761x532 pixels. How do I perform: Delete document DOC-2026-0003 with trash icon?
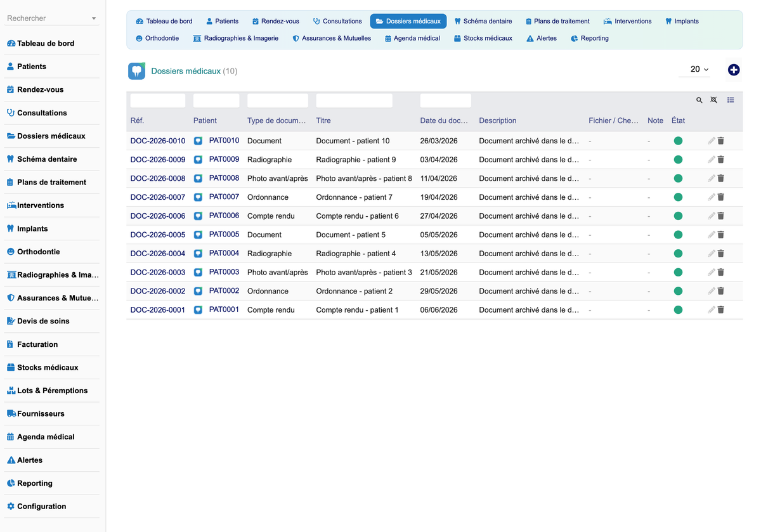(721, 273)
